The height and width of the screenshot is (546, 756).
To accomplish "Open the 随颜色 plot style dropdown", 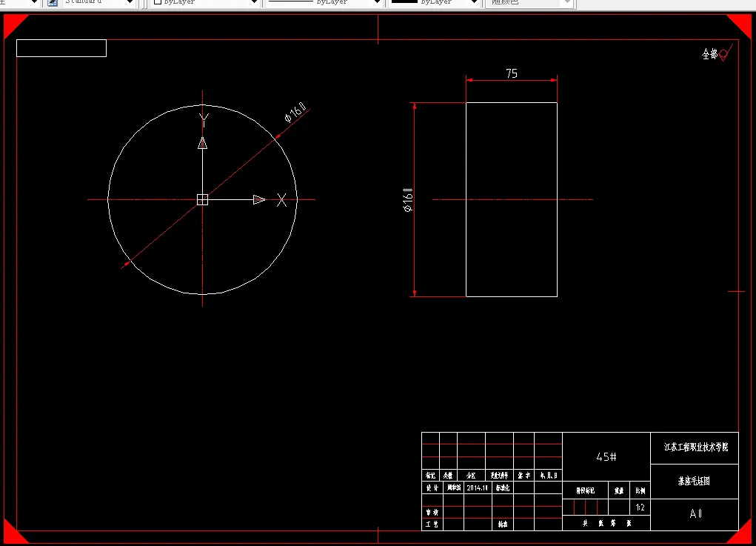I will point(529,2).
